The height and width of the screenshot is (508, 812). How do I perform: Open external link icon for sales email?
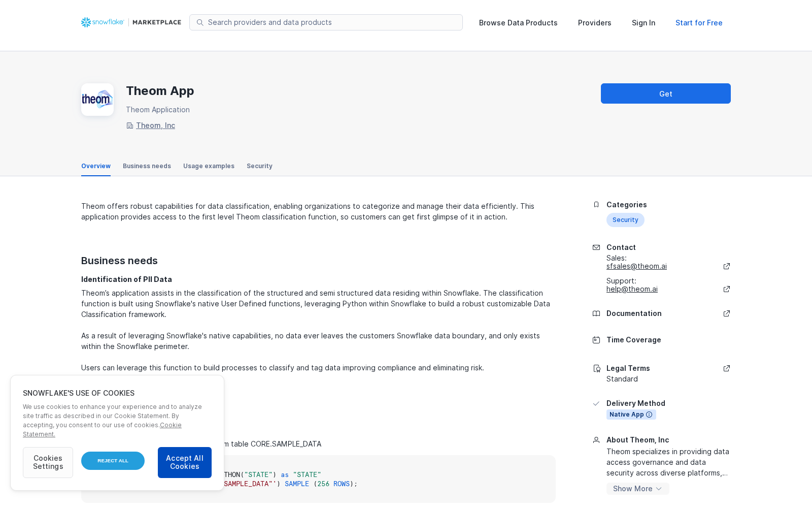(727, 266)
